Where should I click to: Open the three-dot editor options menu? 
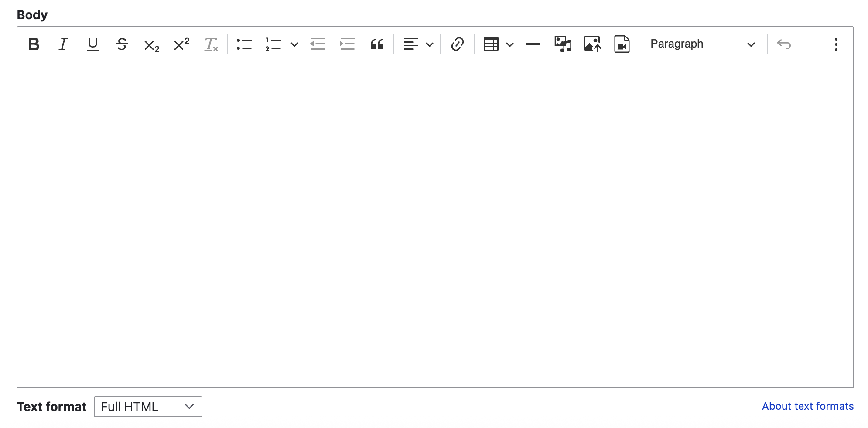pyautogui.click(x=836, y=44)
